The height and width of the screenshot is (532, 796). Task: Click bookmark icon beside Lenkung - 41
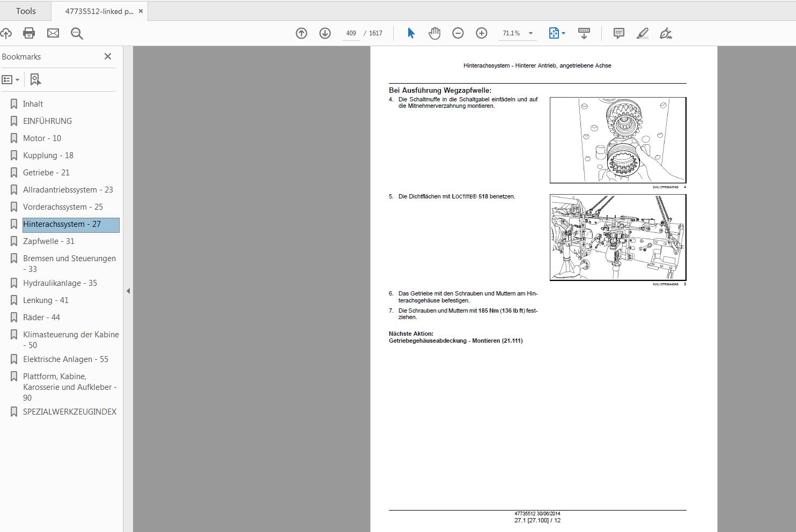pyautogui.click(x=14, y=300)
